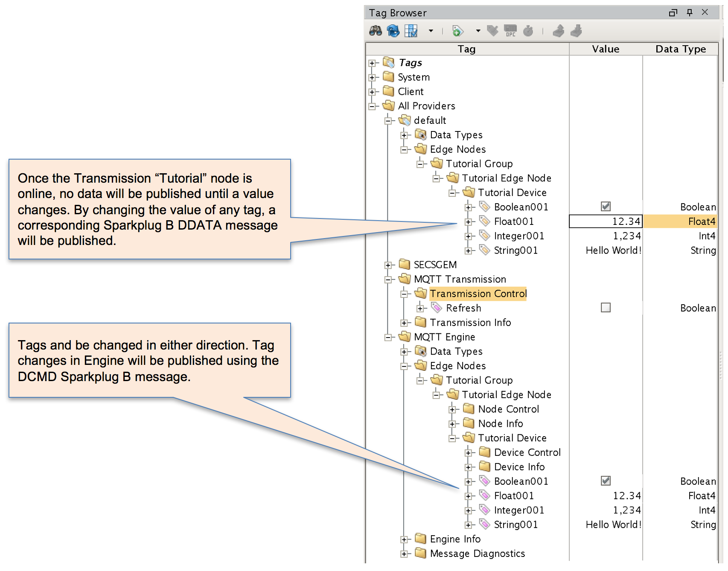Expand the Engine Info folder
Viewport: 728px width, 571px height.
[x=404, y=540]
